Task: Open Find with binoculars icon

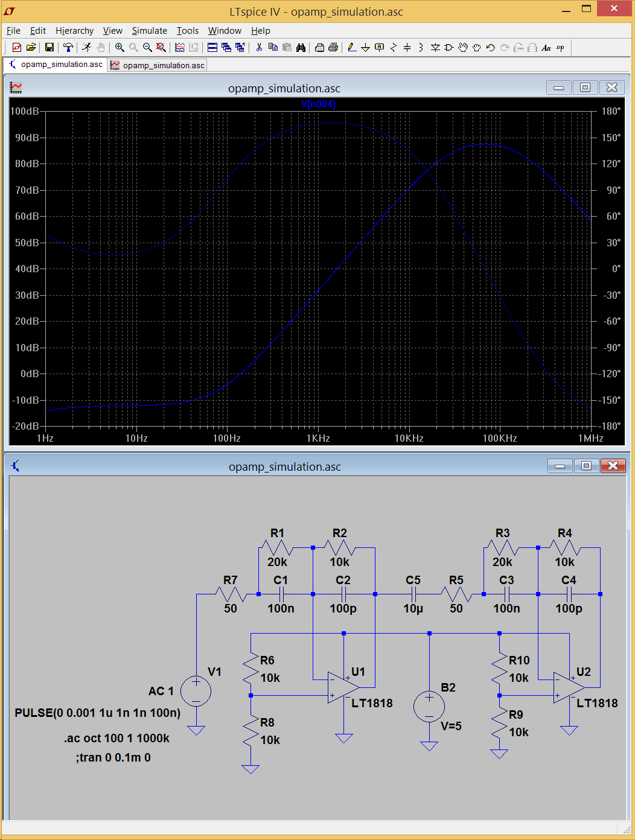Action: tap(301, 48)
